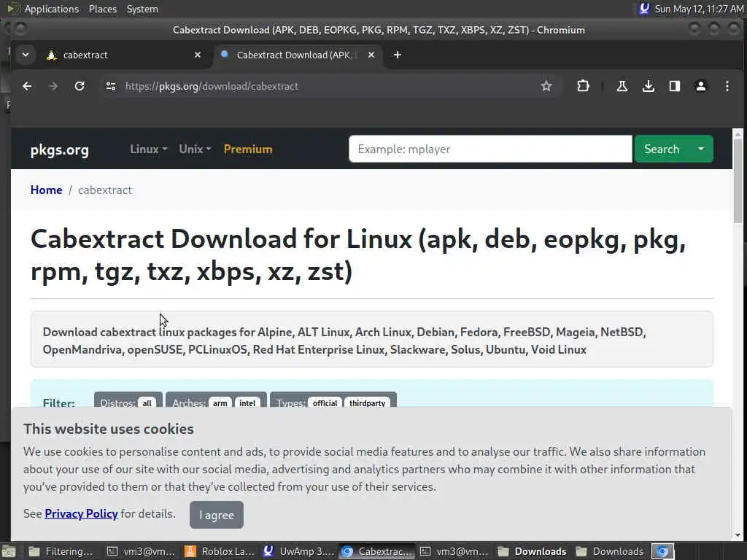Switch to the cabextract tab
Screen dimensions: 747x560
pyautogui.click(x=123, y=55)
